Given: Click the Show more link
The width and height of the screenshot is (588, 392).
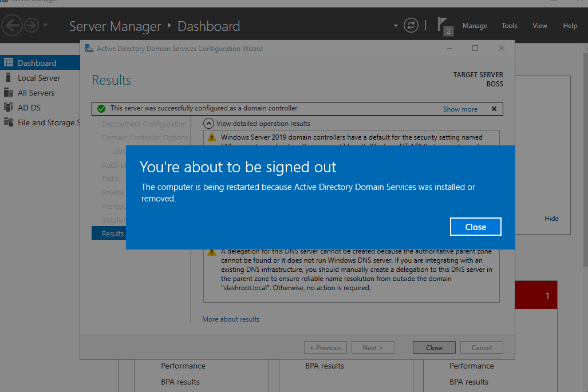Looking at the screenshot, I should pos(460,109).
